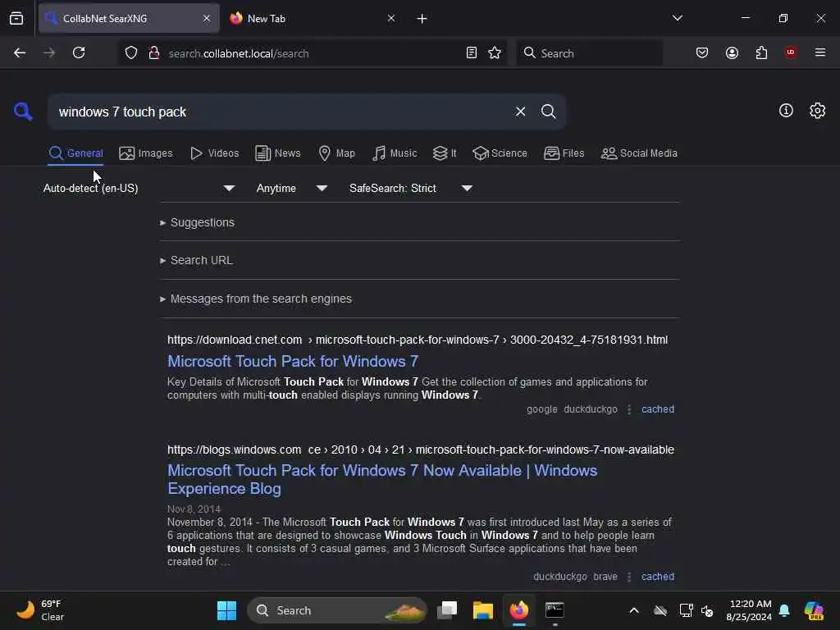Switch to the Map category tab
This screenshot has height=630, width=840.
point(336,153)
